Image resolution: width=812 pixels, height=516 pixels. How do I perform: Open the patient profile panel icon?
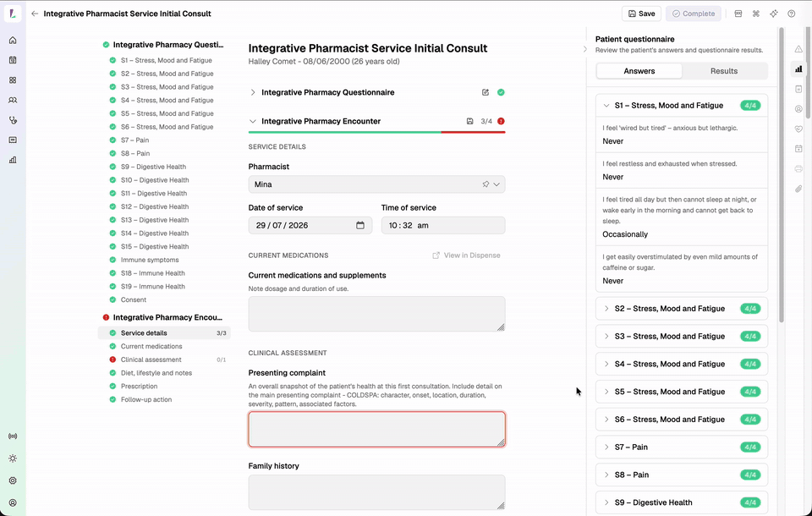point(798,109)
